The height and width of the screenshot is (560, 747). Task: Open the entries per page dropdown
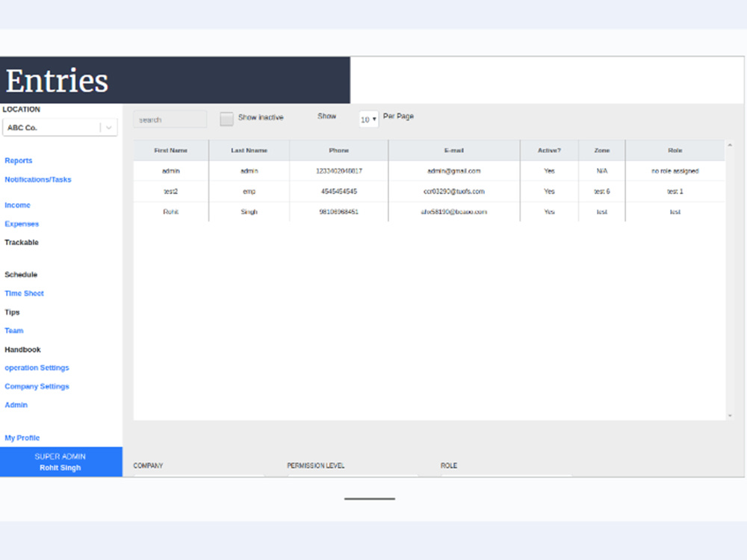pos(368,119)
